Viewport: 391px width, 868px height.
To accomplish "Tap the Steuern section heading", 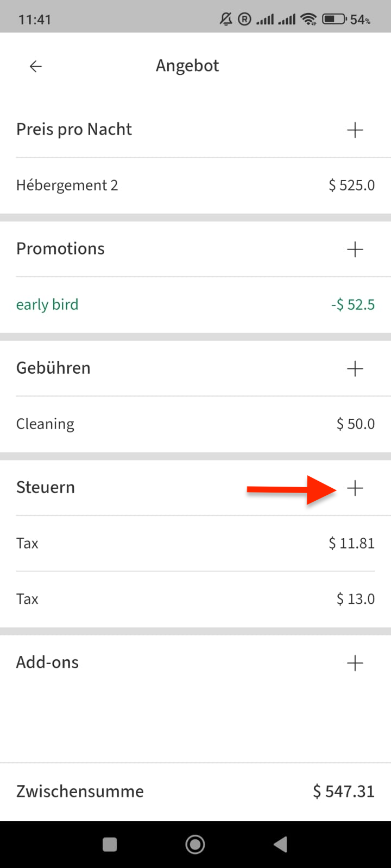I will 46,488.
